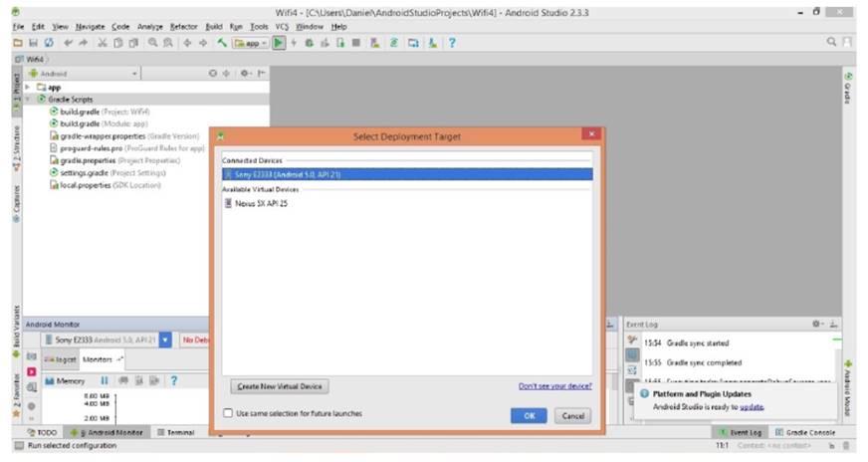This screenshot has height=462, width=868.
Task: Open the Refactor menu
Action: point(184,26)
